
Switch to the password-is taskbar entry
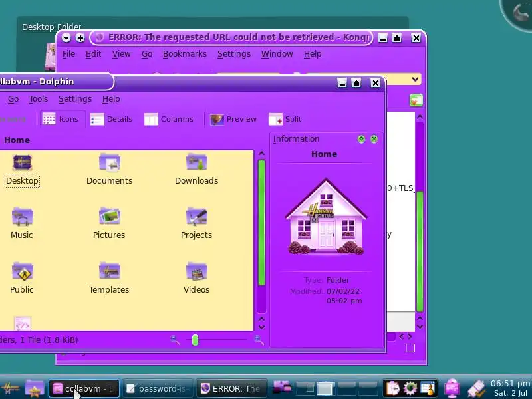click(158, 388)
